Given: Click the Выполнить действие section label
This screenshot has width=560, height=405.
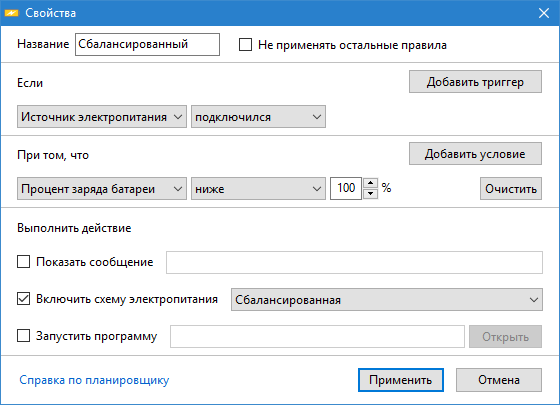Looking at the screenshot, I should tap(74, 228).
